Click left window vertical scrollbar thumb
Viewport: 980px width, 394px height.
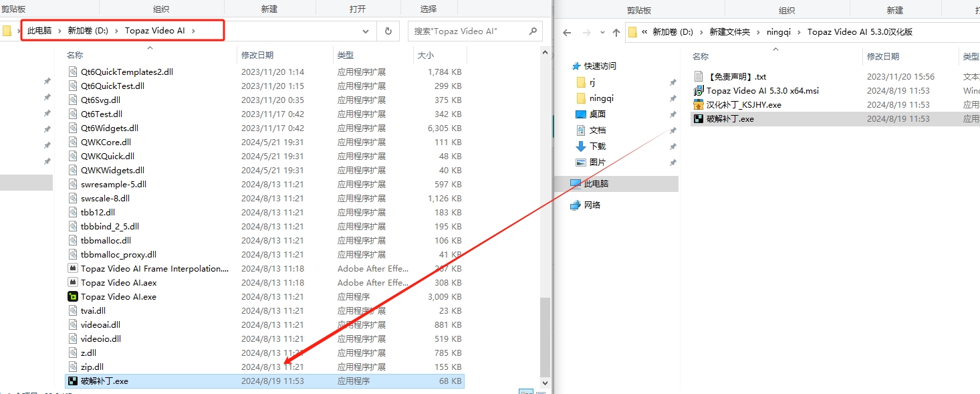tap(545, 336)
